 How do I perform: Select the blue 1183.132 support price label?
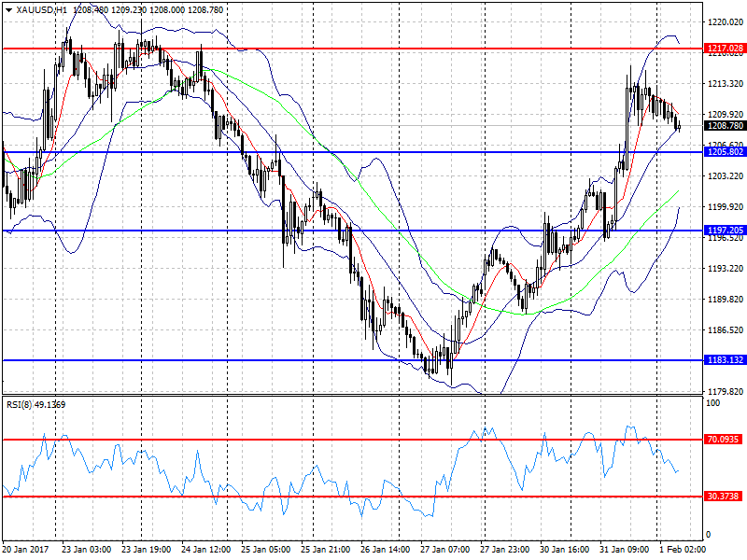click(x=725, y=360)
